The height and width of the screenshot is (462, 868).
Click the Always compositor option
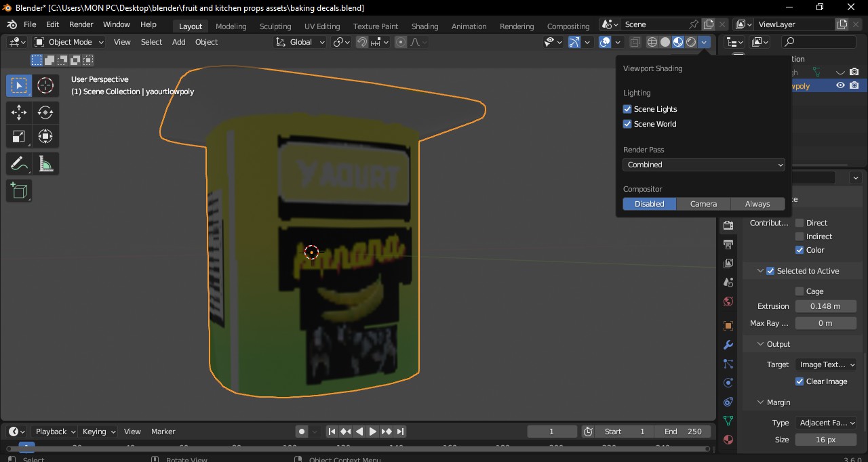coord(757,203)
